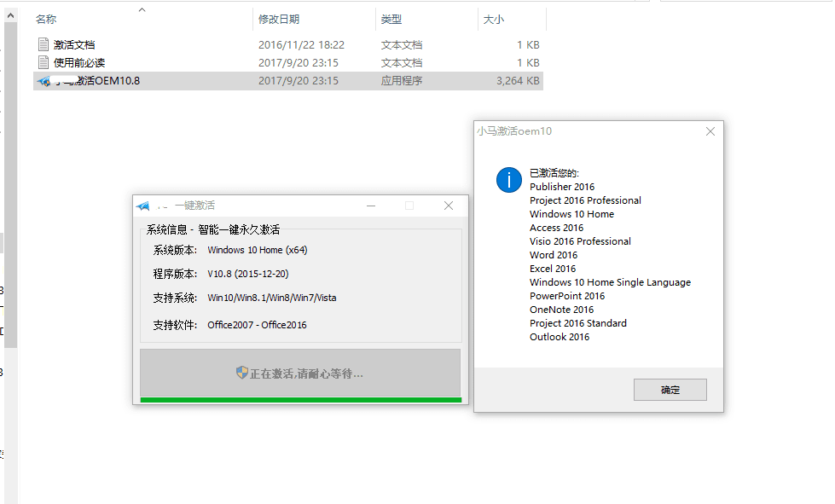
Task: Click Project 2016 Standard in the list
Action: [x=577, y=323]
